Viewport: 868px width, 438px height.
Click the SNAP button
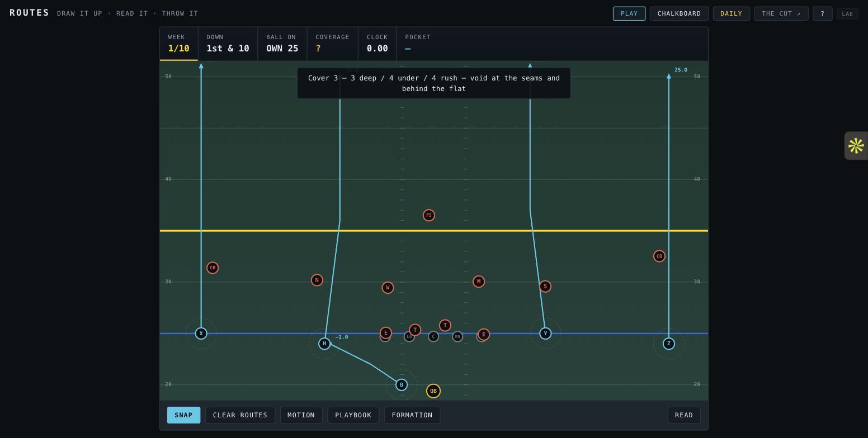[183, 415]
